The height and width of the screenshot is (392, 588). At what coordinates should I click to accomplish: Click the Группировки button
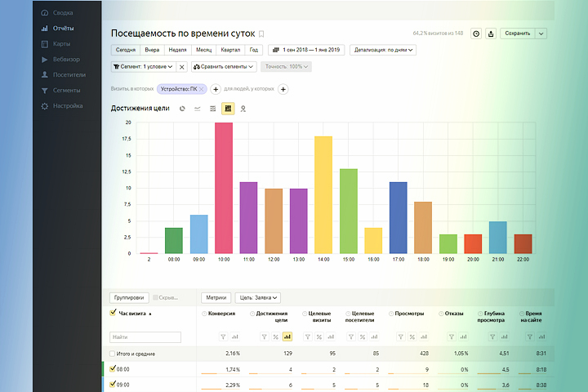pos(129,297)
